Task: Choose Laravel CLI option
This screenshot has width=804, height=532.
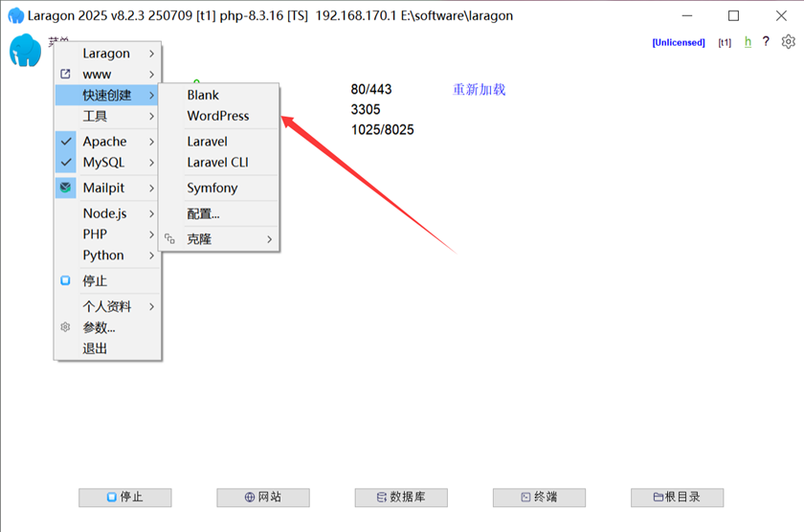Action: (219, 163)
